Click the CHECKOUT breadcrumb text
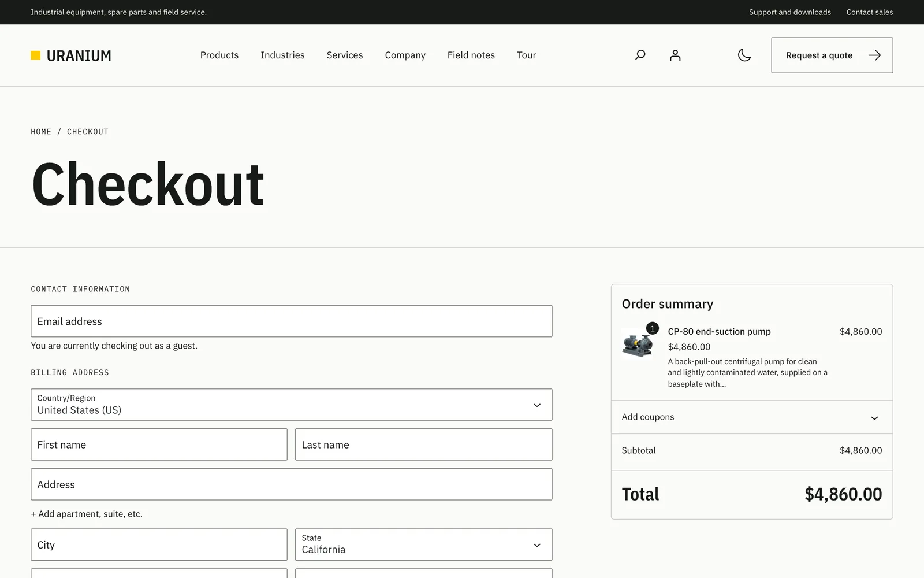This screenshot has width=924, height=578. (88, 132)
